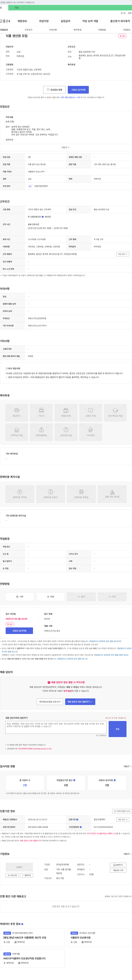
Task: Click the 자녀 학자금 지원 benefit icon
Action: coord(115,412)
